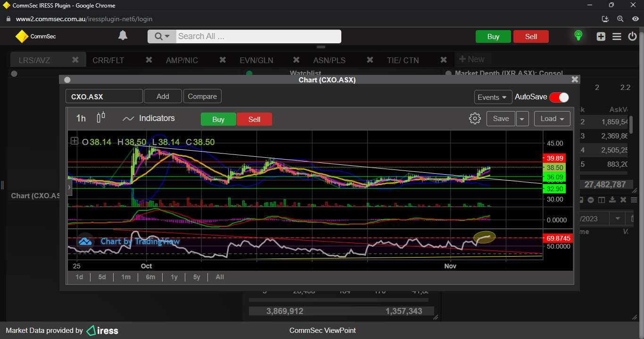
Task: Switch to the LRS/AVZ tab
Action: pyautogui.click(x=34, y=60)
